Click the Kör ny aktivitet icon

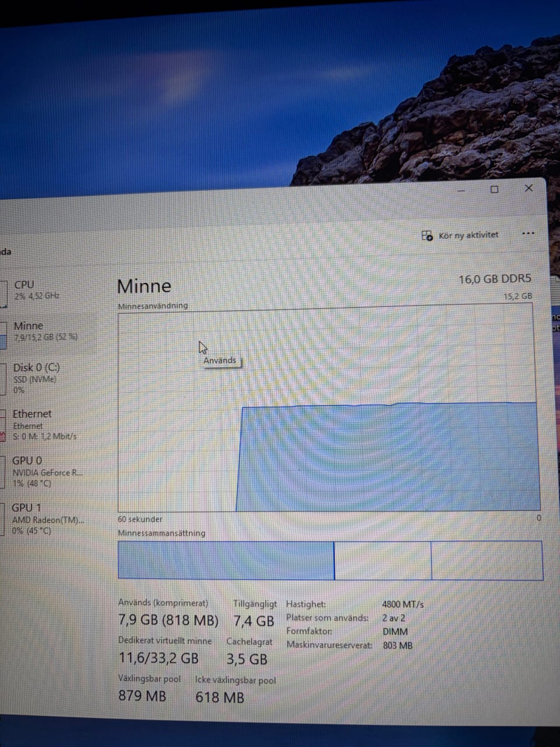427,236
